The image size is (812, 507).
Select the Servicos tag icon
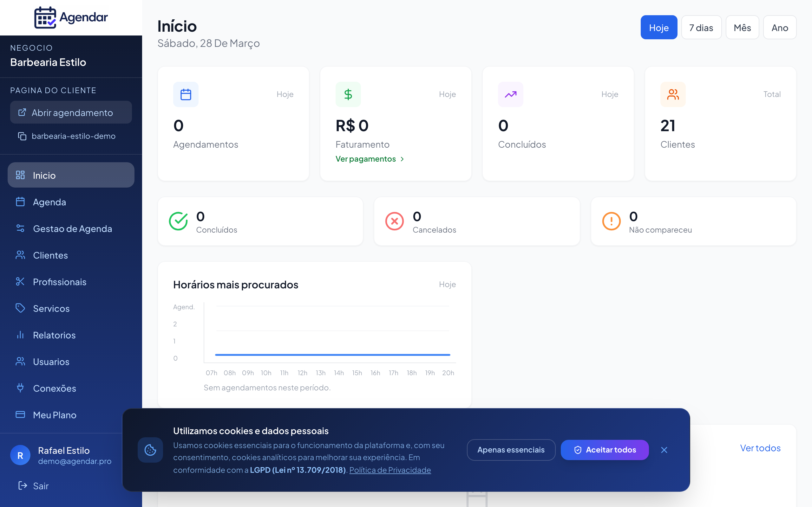tap(21, 308)
